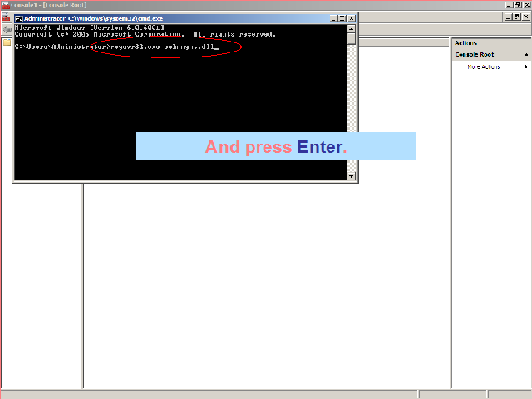Click the cmd.exe title bar icon
The height and width of the screenshot is (399, 532).
18,17
